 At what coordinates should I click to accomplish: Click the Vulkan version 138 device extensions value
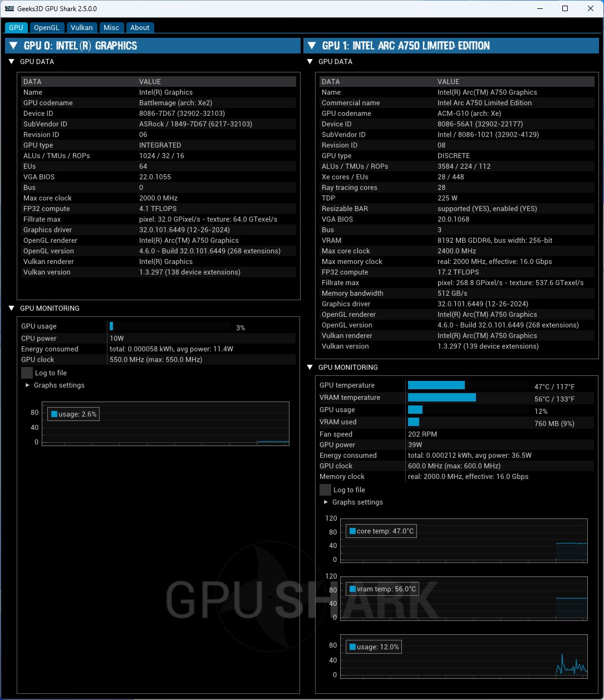190,272
